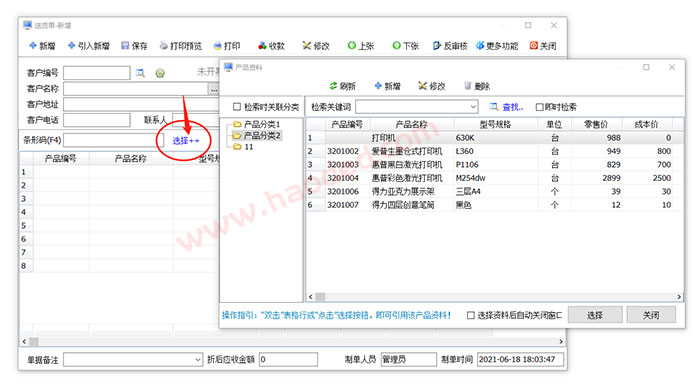Click the 选择++ product selection link
The height and width of the screenshot is (385, 700).
tap(186, 141)
